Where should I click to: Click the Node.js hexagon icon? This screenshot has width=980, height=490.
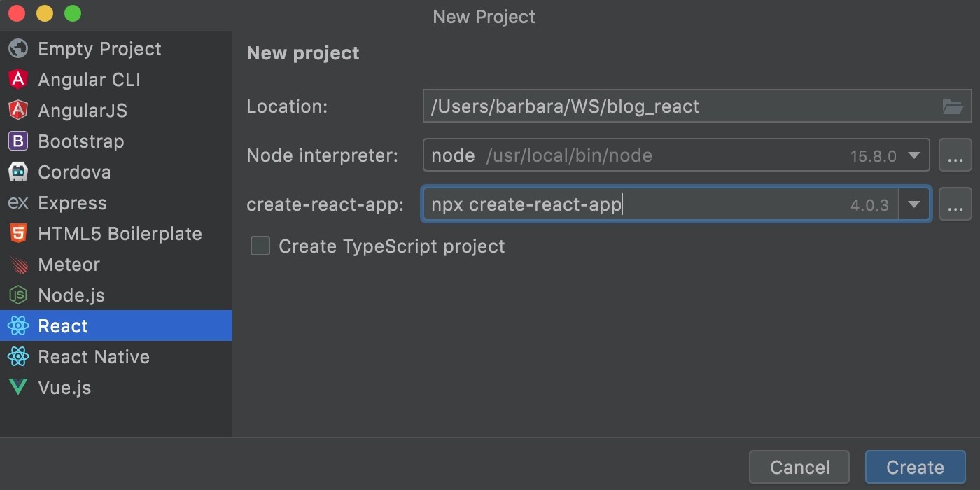(18, 295)
